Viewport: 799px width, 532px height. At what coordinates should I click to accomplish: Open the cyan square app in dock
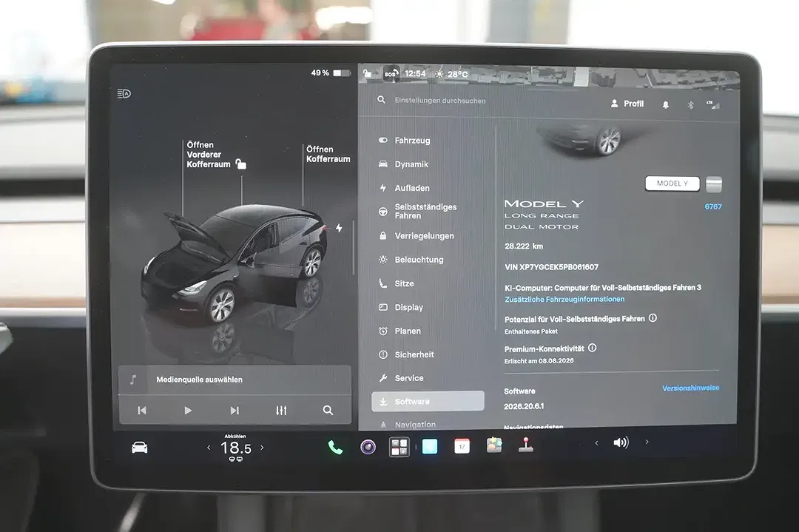[x=430, y=446]
